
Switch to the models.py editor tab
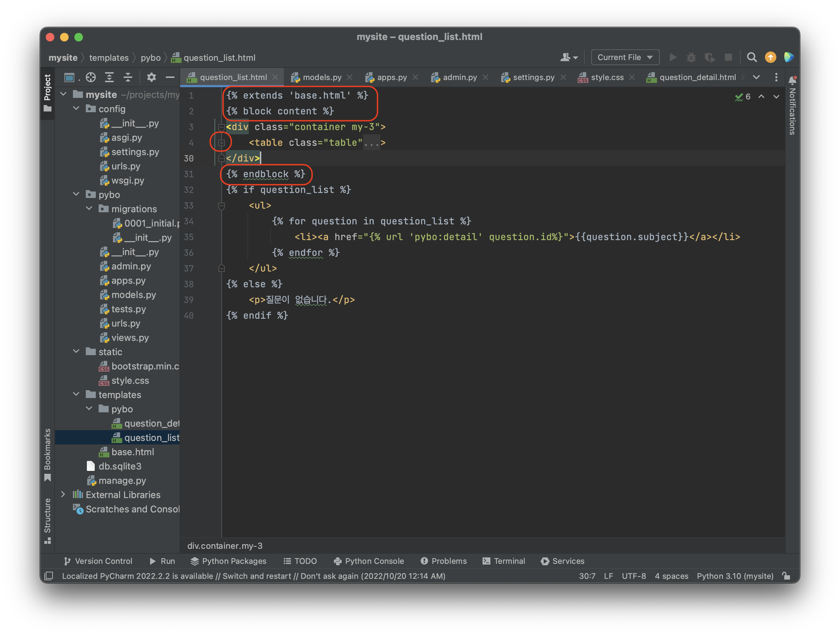[321, 78]
